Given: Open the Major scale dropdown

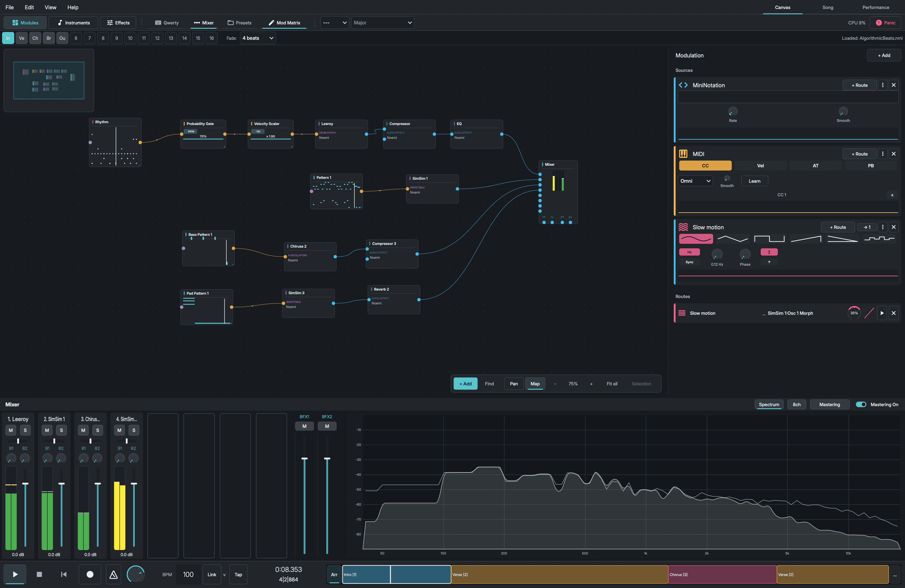Looking at the screenshot, I should click(382, 22).
